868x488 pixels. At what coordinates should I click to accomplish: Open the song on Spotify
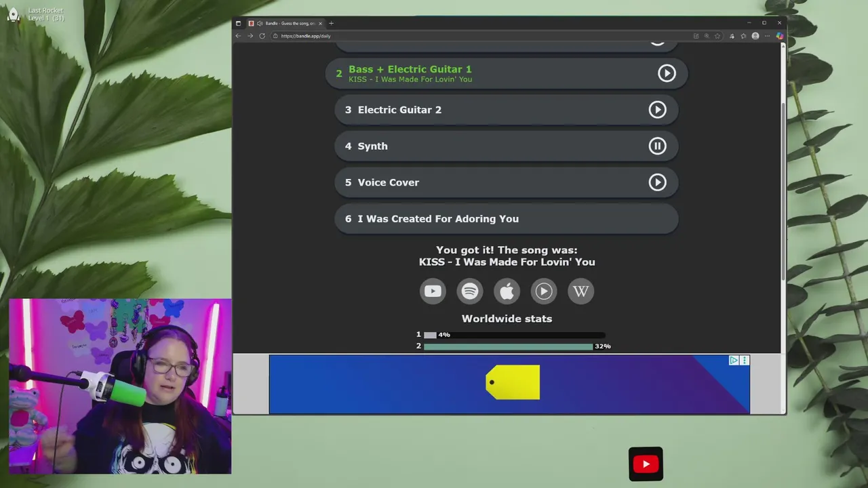470,291
